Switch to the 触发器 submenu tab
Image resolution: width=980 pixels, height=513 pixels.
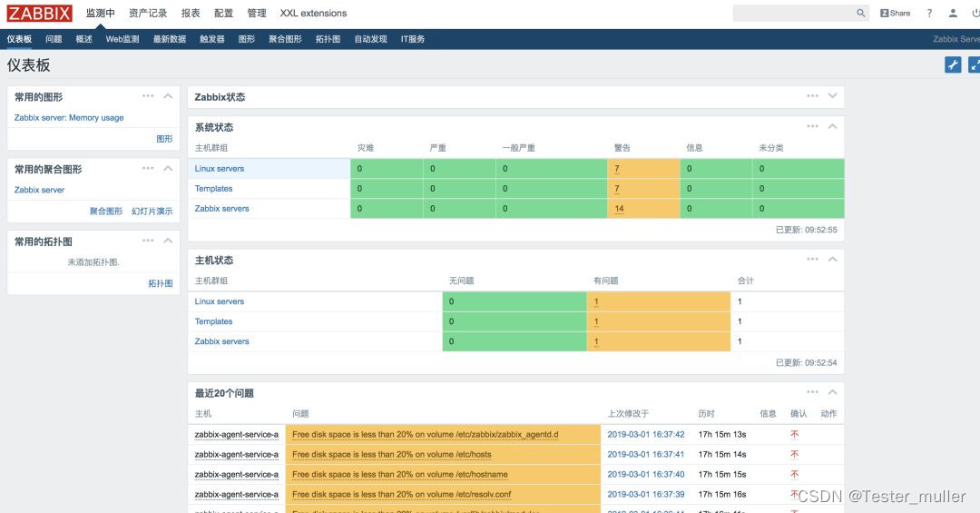click(211, 39)
